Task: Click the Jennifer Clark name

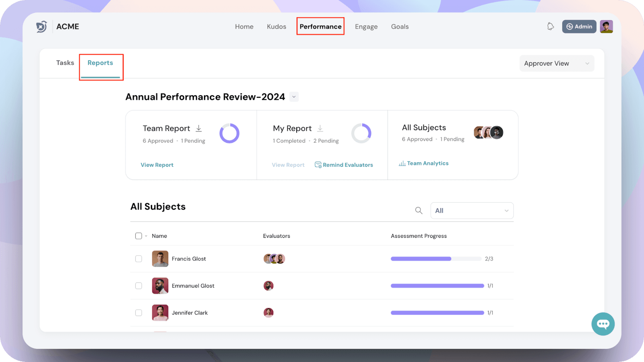Action: coord(190,313)
